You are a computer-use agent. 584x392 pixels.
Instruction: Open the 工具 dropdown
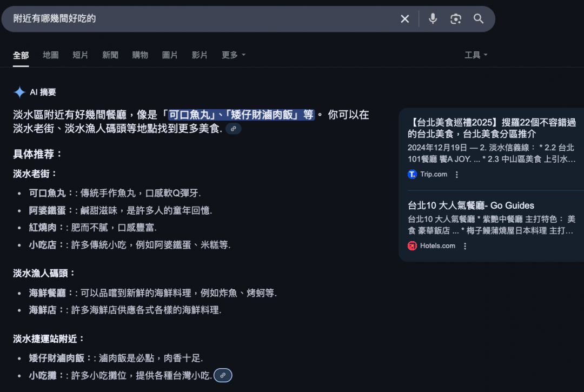point(475,55)
